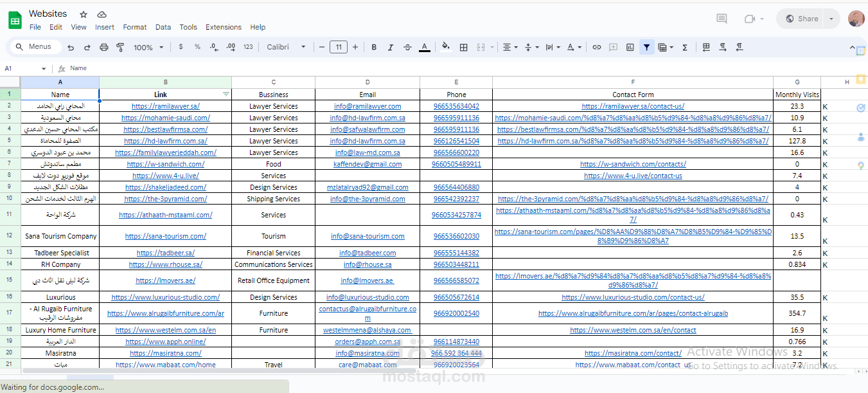Open Share options dropdown arrow

coord(831,19)
